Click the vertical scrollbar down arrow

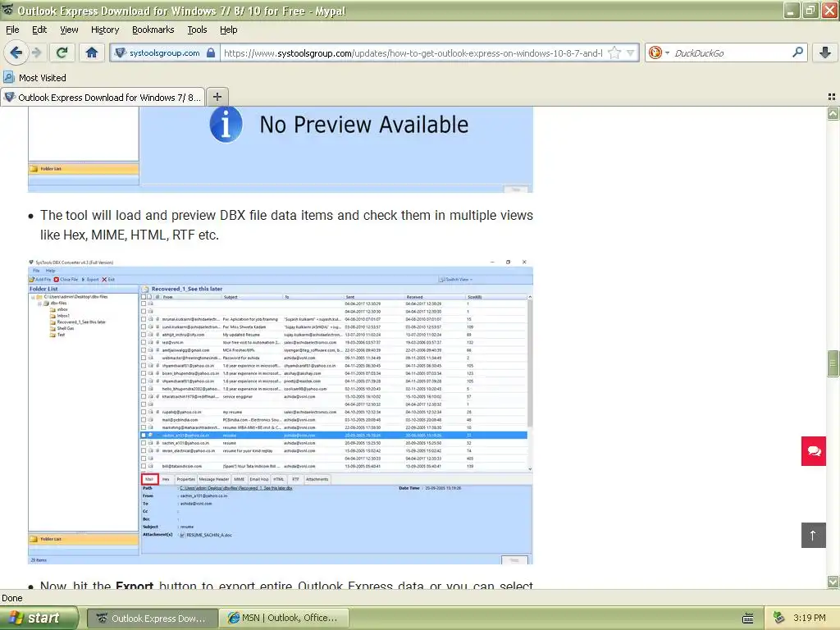[833, 582]
